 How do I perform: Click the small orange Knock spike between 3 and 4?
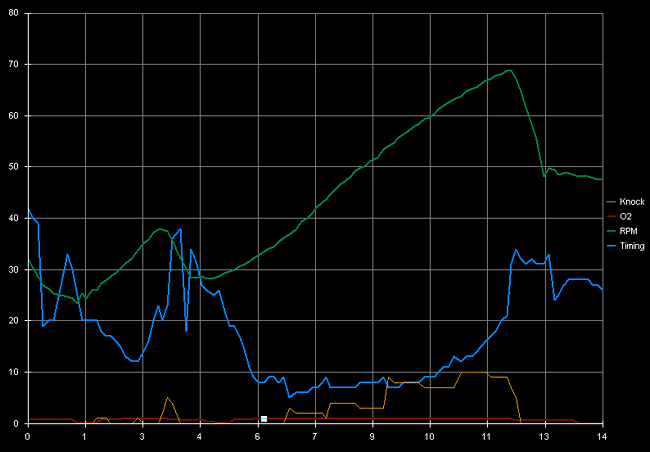coord(167,398)
